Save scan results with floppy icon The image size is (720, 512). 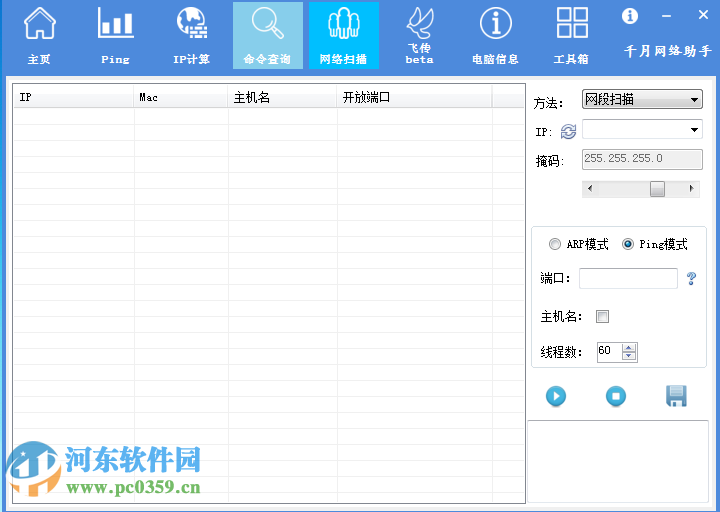point(676,396)
